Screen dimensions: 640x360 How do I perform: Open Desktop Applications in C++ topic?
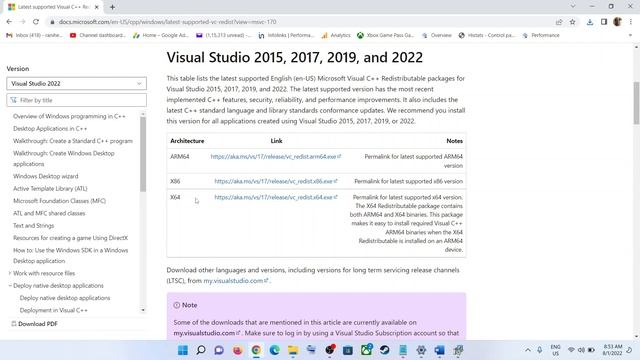[50, 129]
